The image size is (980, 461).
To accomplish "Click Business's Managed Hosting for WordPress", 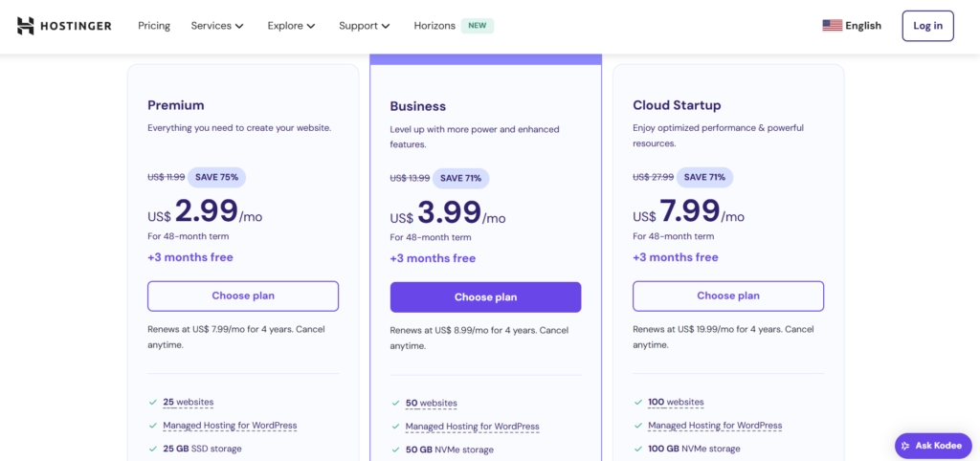I will 473,427.
